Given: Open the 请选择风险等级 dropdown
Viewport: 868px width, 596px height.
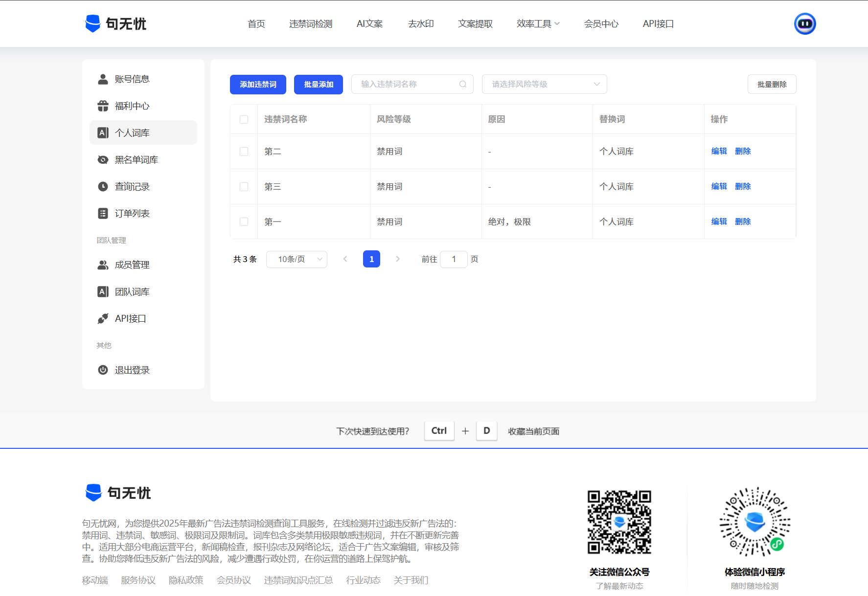Looking at the screenshot, I should pos(544,84).
